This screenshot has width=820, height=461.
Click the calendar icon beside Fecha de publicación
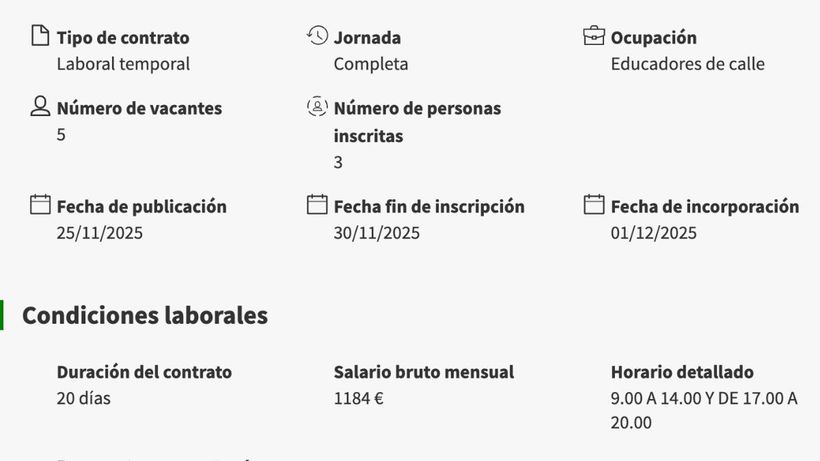pyautogui.click(x=40, y=205)
